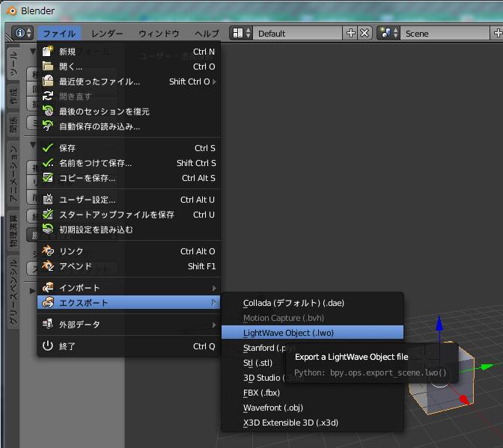Screen dimensions: 503x448
Task: Click the Default layout name field
Action: tap(298, 33)
